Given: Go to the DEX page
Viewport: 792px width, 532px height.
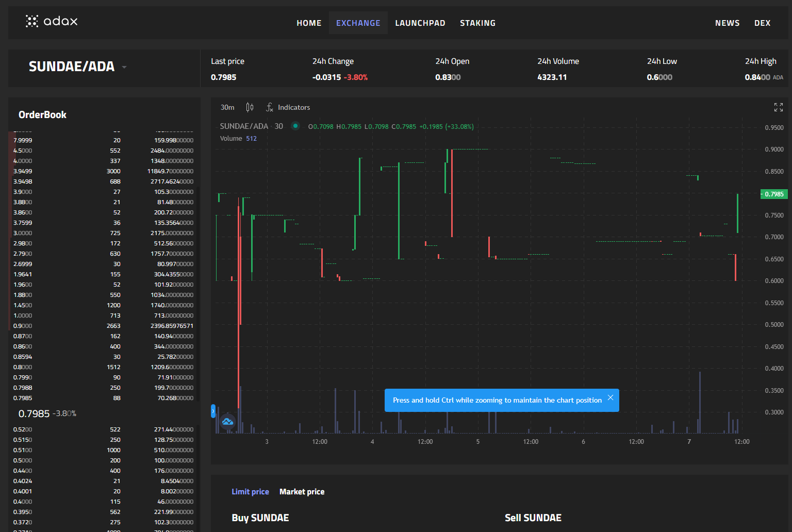Looking at the screenshot, I should (x=763, y=23).
